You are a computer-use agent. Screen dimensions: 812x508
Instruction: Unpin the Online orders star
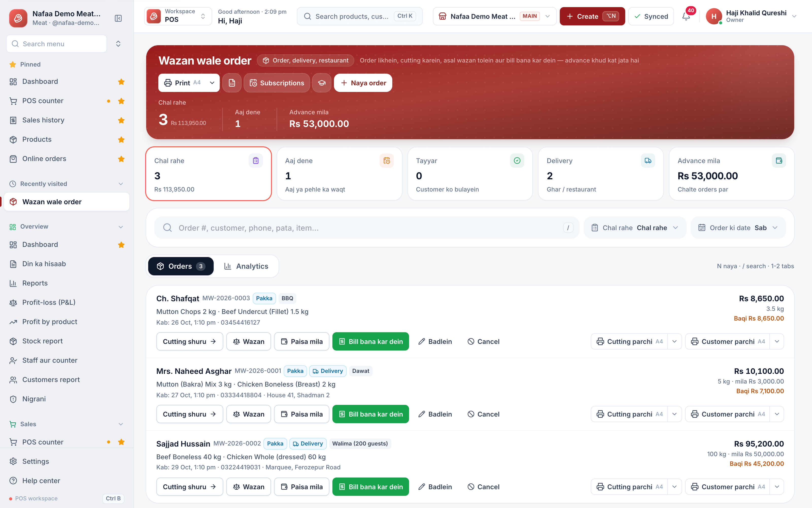click(122, 159)
